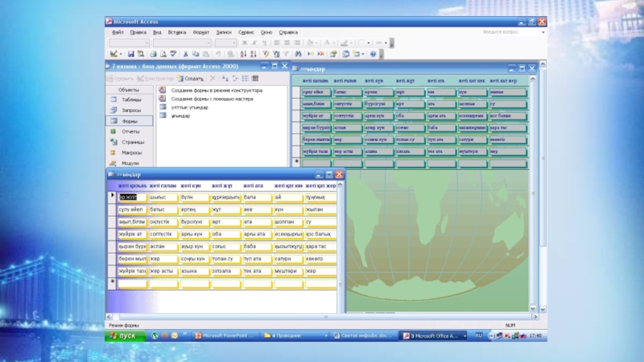Click the New Record icon in the toolbar
Image resolution: width=644 pixels, height=362 pixels.
(311, 54)
